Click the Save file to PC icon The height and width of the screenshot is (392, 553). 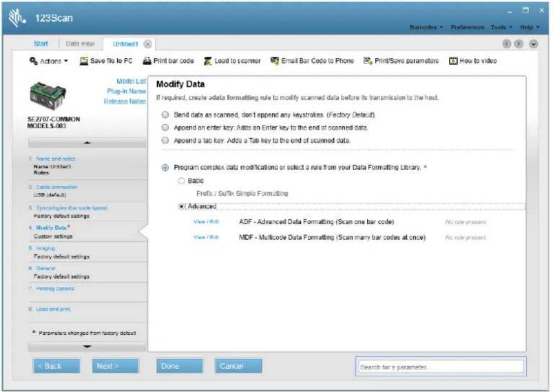[84, 61]
